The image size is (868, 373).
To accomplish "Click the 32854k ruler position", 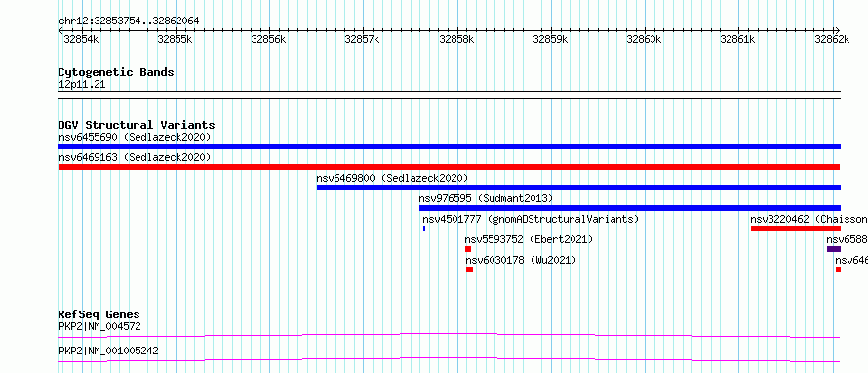I will point(81,39).
